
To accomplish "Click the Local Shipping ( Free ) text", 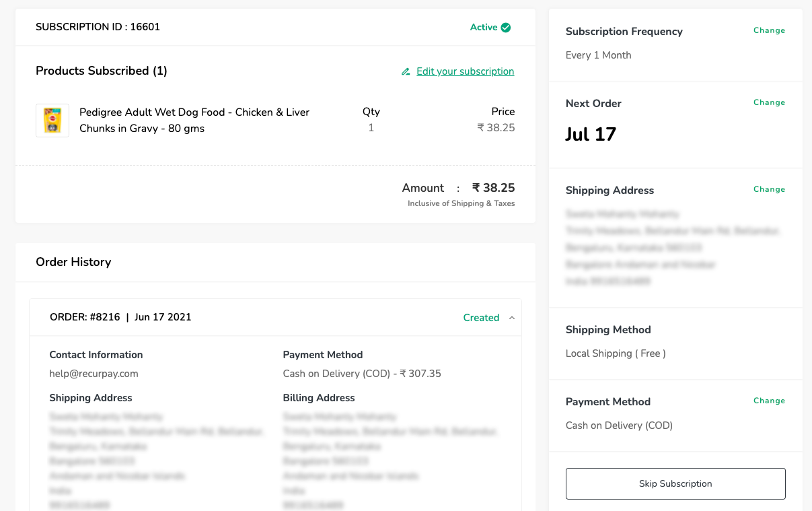I will (x=616, y=353).
